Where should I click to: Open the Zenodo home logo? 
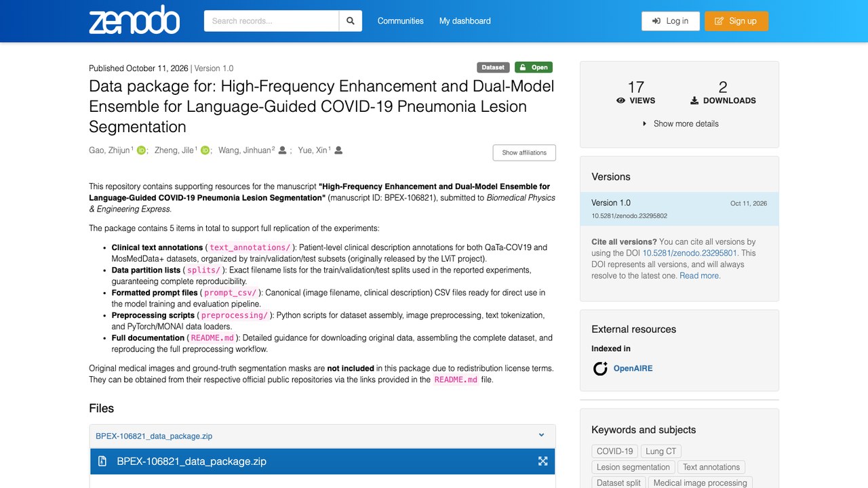pos(134,21)
